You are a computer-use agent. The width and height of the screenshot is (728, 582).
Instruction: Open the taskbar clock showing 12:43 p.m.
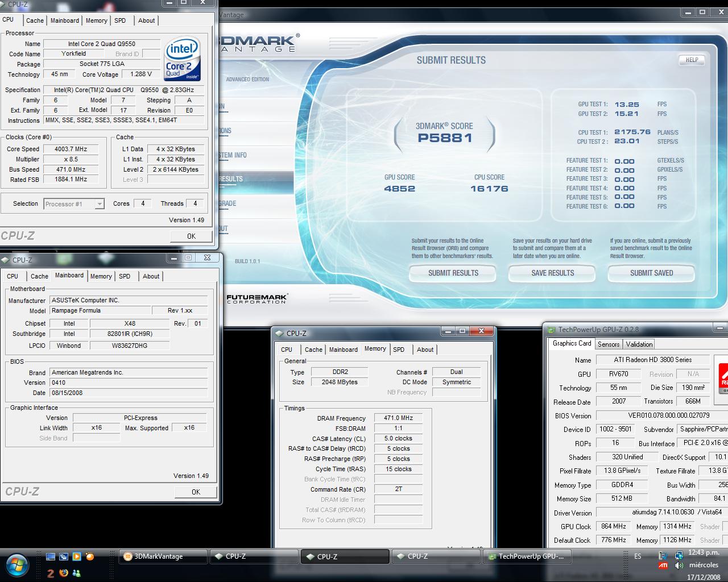click(x=703, y=552)
